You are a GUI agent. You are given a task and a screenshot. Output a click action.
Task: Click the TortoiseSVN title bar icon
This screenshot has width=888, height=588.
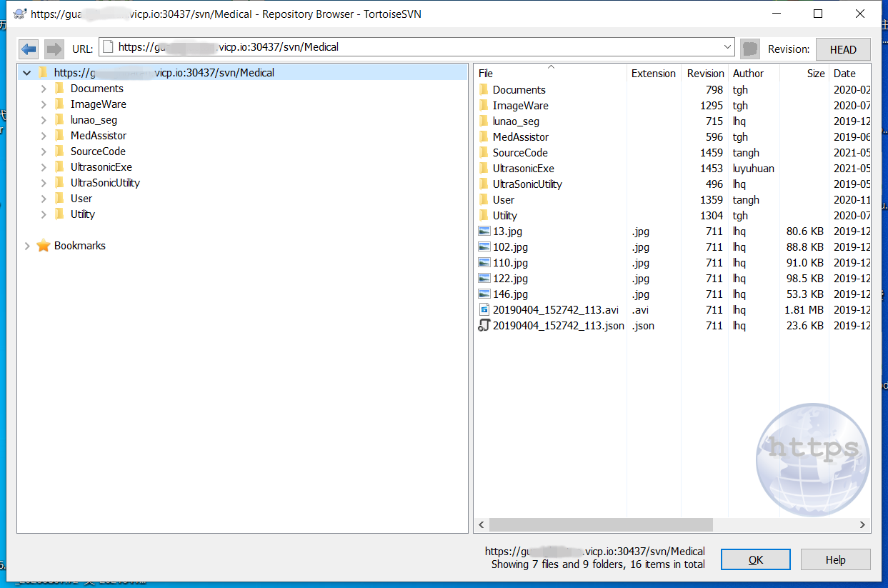tap(19, 14)
